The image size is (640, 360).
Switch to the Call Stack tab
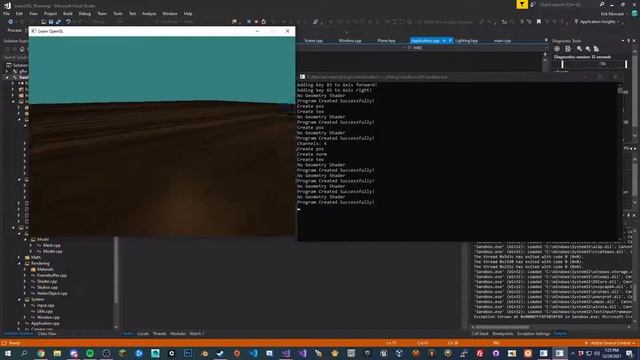coord(480,334)
